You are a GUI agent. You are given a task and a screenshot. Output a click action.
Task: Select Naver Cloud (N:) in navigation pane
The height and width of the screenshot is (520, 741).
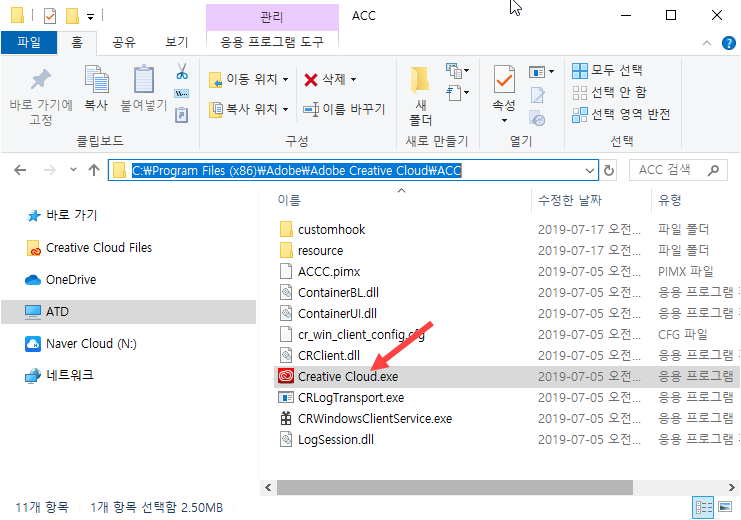coord(81,344)
